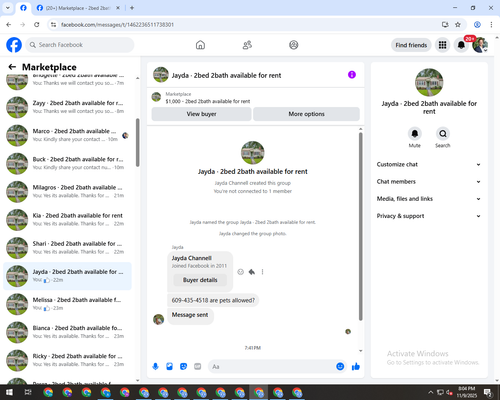View site information icon in address bar
This screenshot has width=500, height=400.
[x=53, y=24]
